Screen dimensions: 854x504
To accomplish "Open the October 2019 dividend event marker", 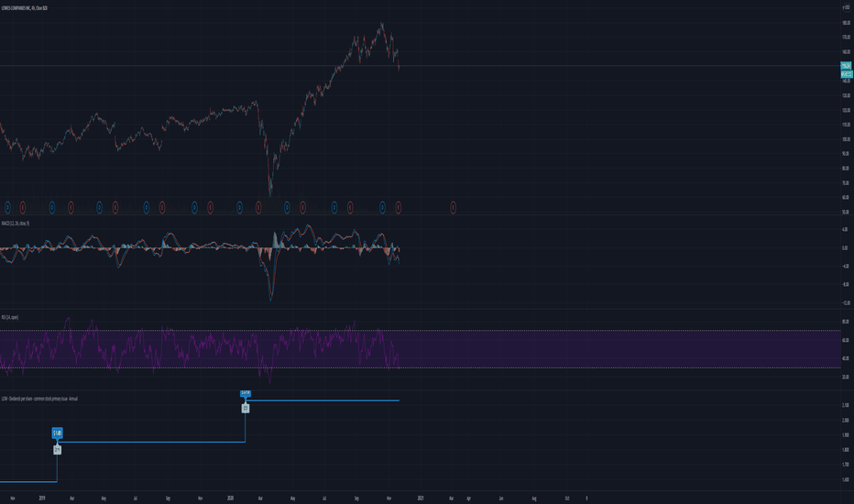I will (x=194, y=207).
